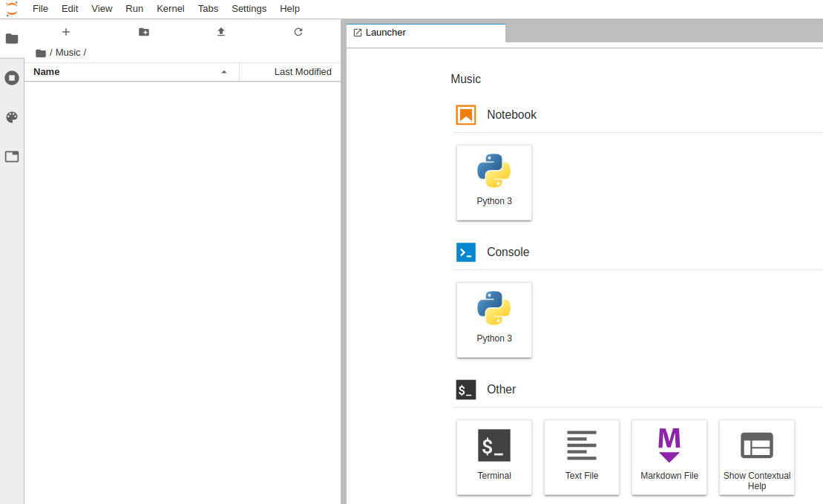The height and width of the screenshot is (504, 823).
Task: Open the File Browser sidebar panel
Action: click(12, 39)
